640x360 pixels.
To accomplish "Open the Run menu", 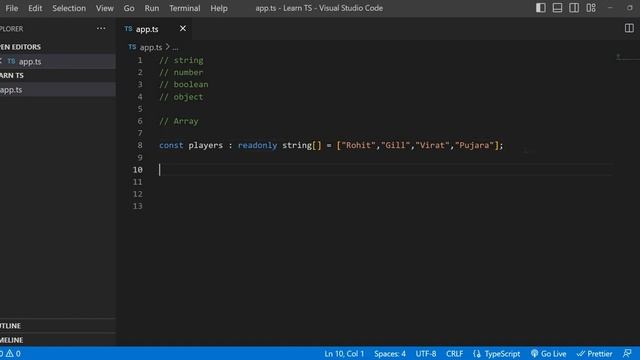I will coord(152,8).
